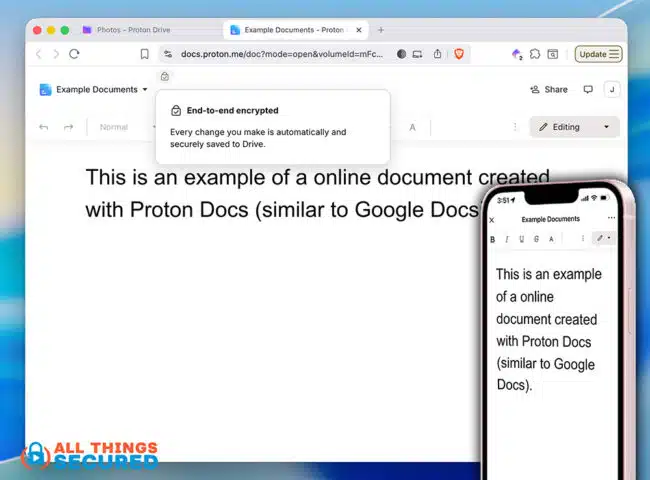Screen dimensions: 650x480
Task: Click the dark circle icon in address bar
Action: pos(401,54)
